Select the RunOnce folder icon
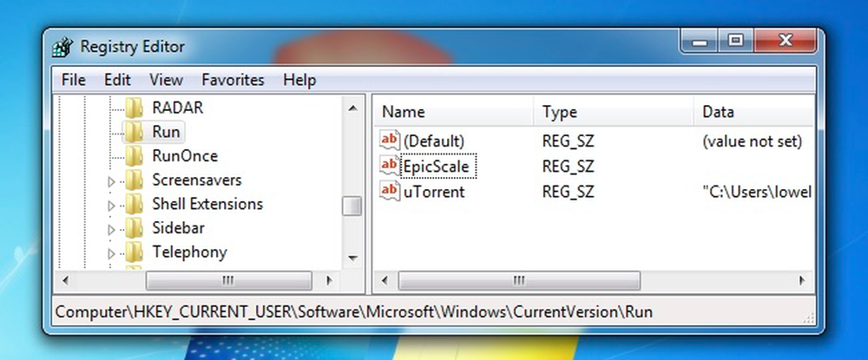 tap(135, 156)
